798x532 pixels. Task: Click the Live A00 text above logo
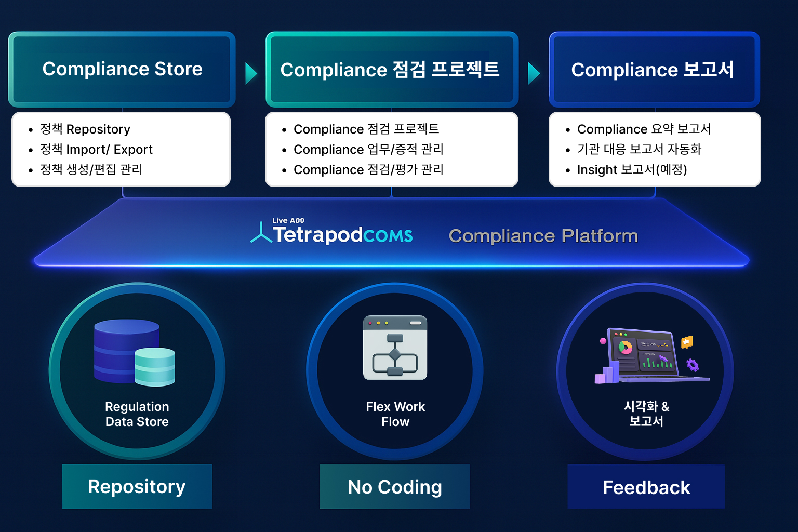coord(288,221)
